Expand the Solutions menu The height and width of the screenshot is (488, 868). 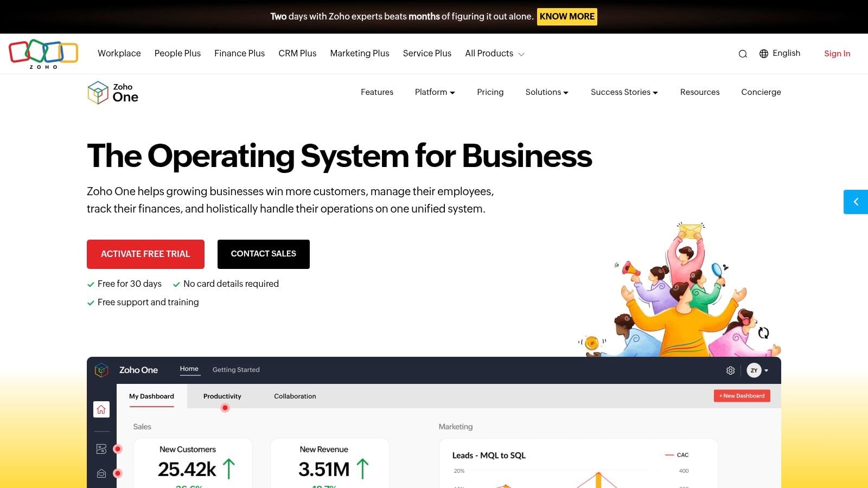pos(547,92)
